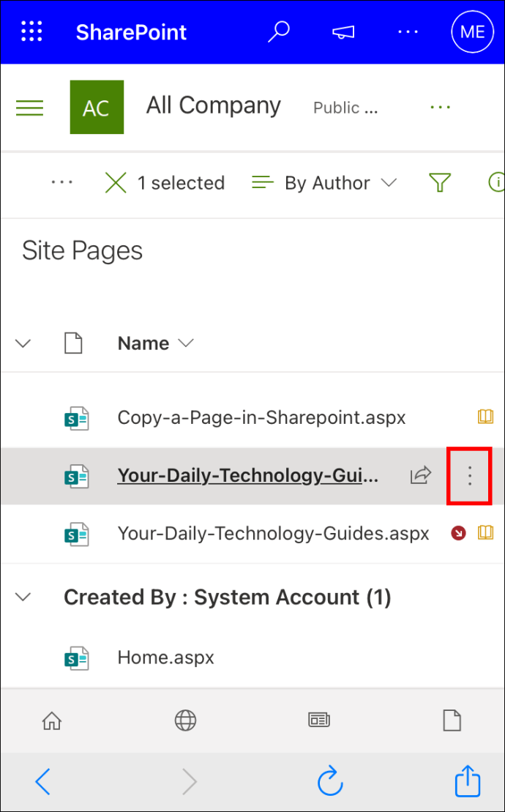Open the selected Your-Daily-Technology-Gui... page
This screenshot has height=812, width=505.
click(248, 475)
